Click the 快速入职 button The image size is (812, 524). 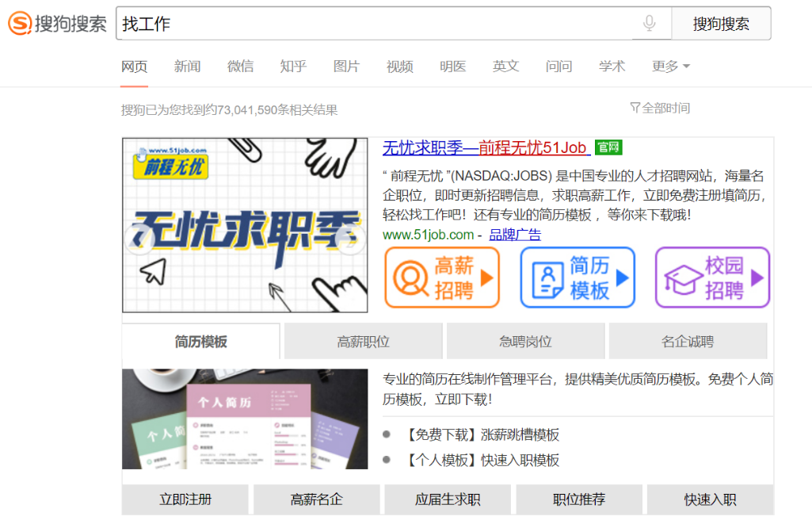tap(711, 499)
